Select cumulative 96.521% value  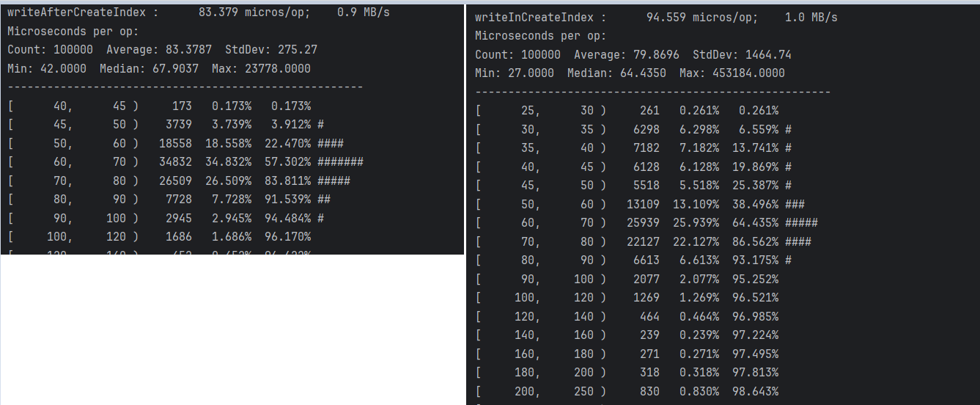[x=755, y=298]
